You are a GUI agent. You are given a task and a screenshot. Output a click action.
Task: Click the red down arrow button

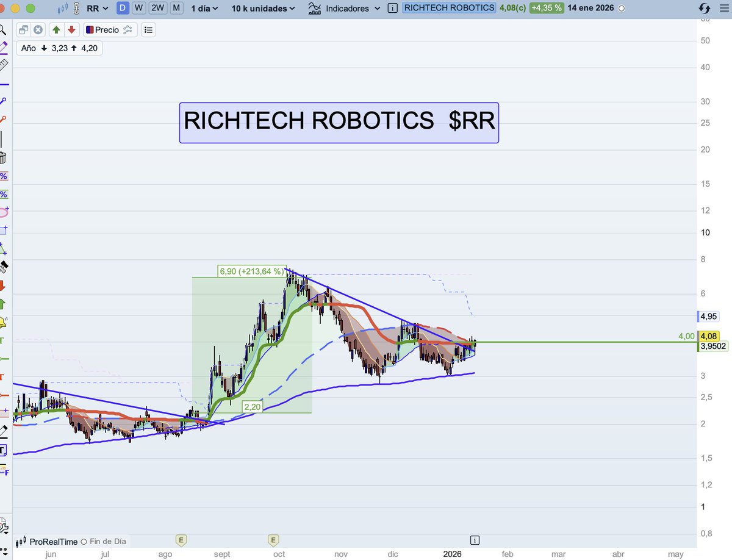click(x=71, y=29)
